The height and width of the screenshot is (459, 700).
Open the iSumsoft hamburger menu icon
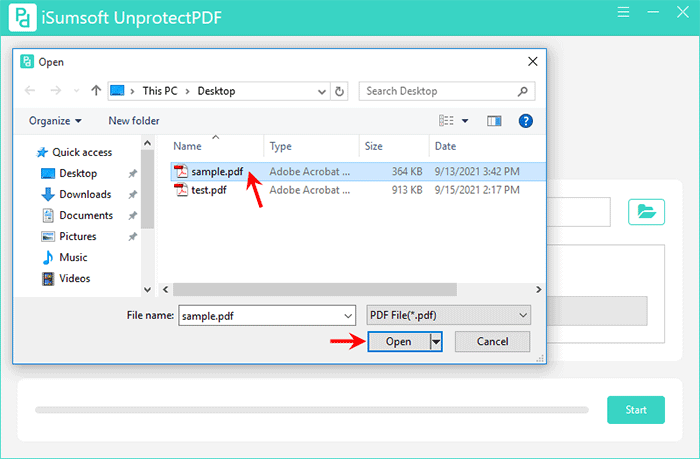point(623,12)
